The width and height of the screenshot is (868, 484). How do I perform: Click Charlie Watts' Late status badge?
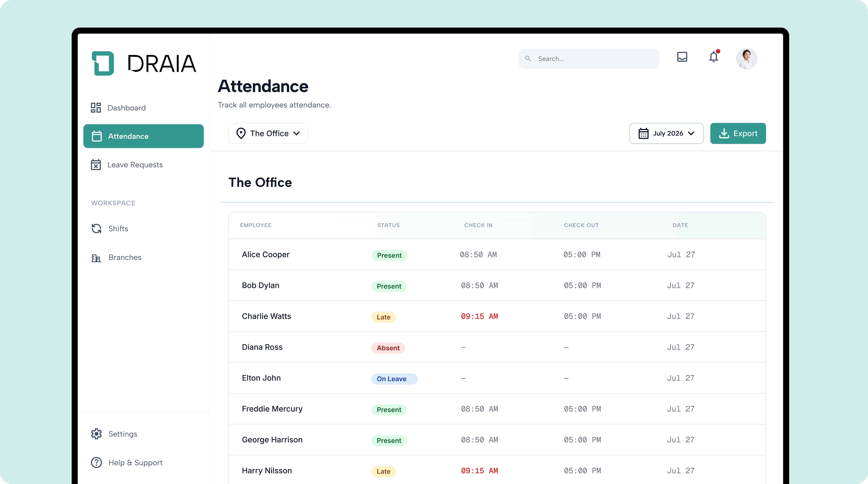pos(383,317)
